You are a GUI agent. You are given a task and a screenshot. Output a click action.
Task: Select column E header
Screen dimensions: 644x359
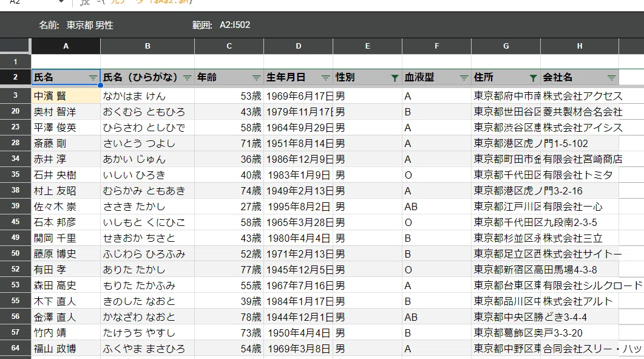[368, 46]
